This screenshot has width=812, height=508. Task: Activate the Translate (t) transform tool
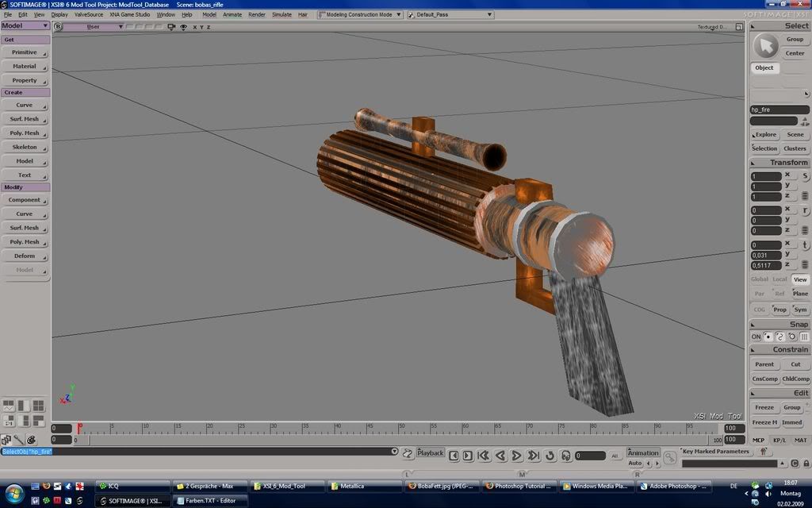click(x=806, y=245)
